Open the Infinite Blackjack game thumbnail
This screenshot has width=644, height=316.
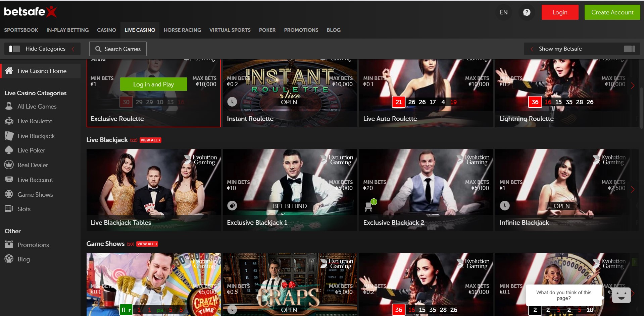[x=562, y=190]
